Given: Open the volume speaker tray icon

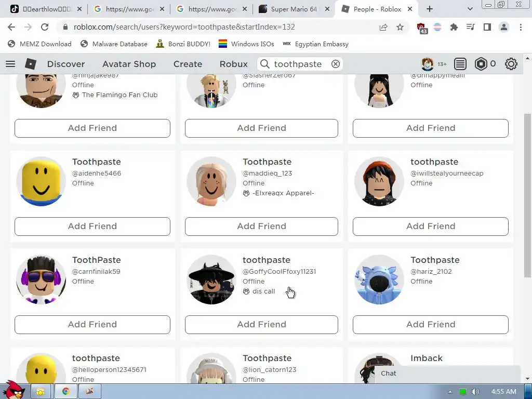Looking at the screenshot, I should point(475,392).
